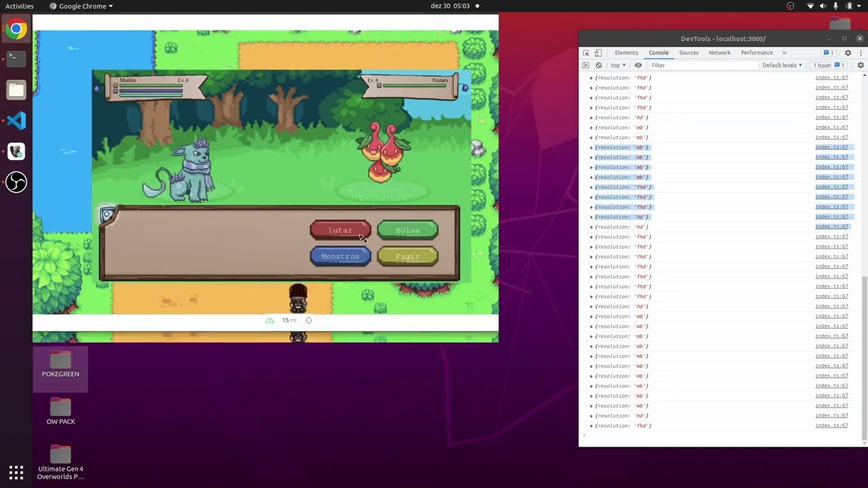This screenshot has height=488, width=868.
Task: Focus the console Filter input field
Action: 703,65
